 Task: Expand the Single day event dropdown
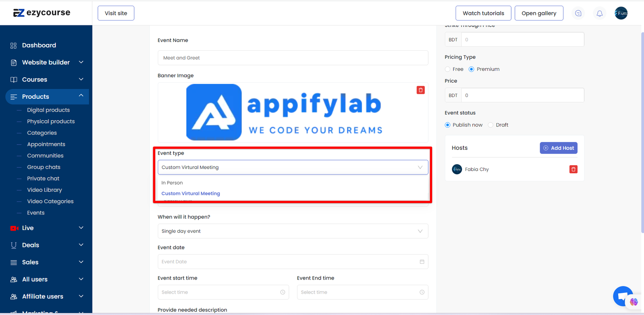coord(293,231)
